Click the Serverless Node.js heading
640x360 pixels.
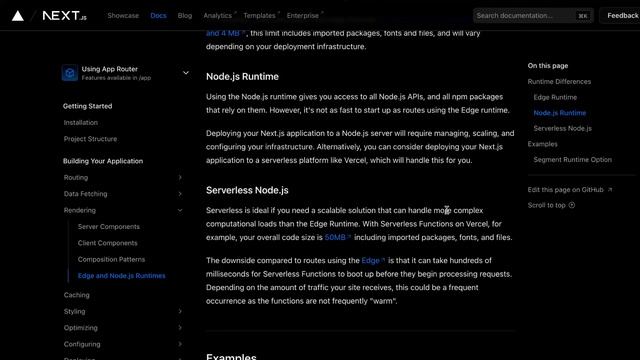click(x=247, y=190)
